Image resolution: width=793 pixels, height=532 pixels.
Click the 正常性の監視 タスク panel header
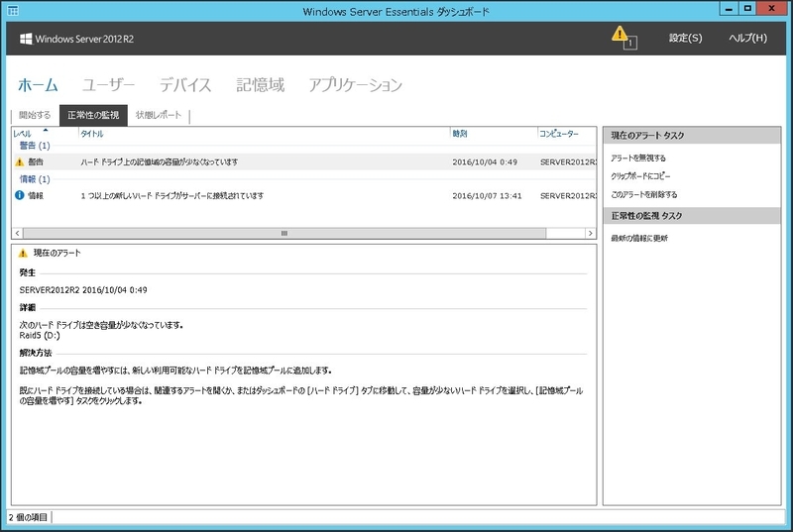click(692, 216)
